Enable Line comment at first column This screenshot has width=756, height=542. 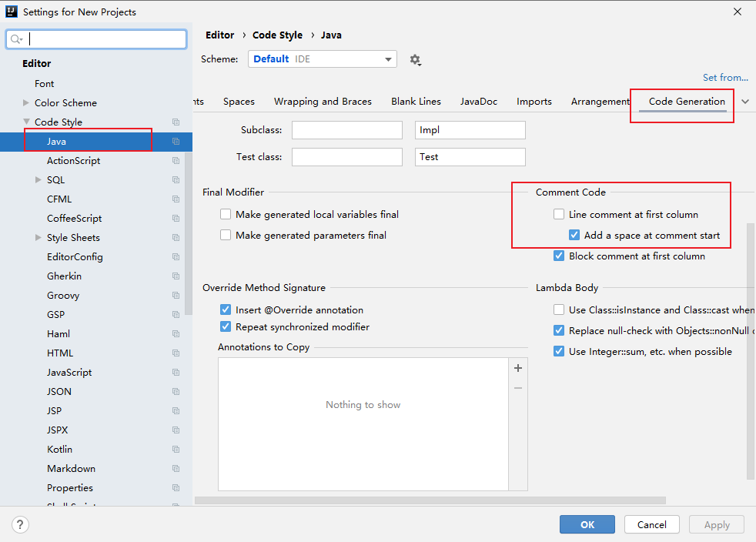click(560, 215)
